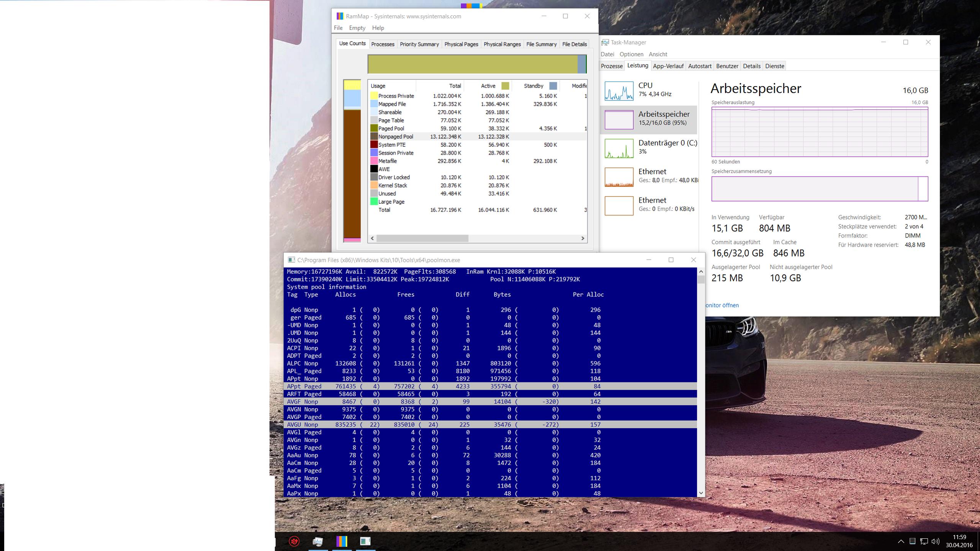Click the red gear taskbar icon

coord(294,541)
